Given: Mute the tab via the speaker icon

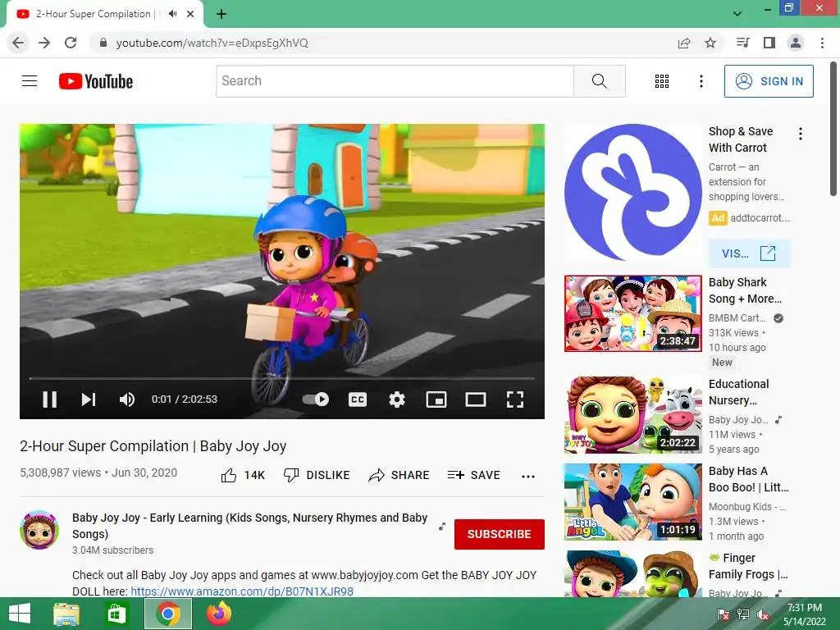Looking at the screenshot, I should coord(172,14).
